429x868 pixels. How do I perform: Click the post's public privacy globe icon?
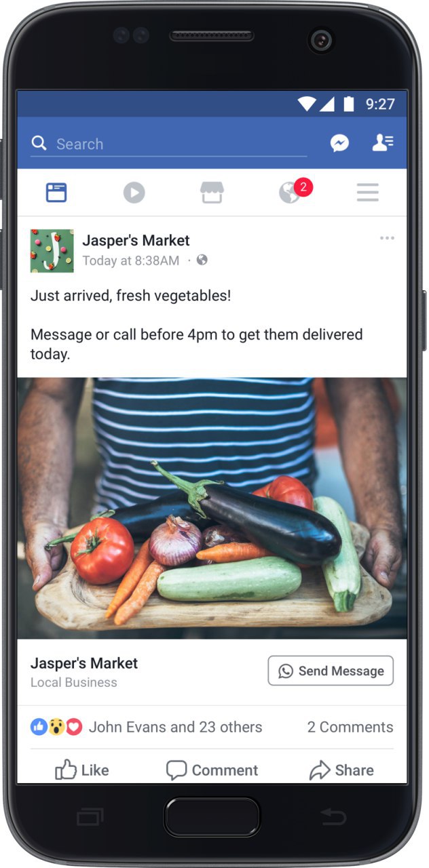point(202,260)
